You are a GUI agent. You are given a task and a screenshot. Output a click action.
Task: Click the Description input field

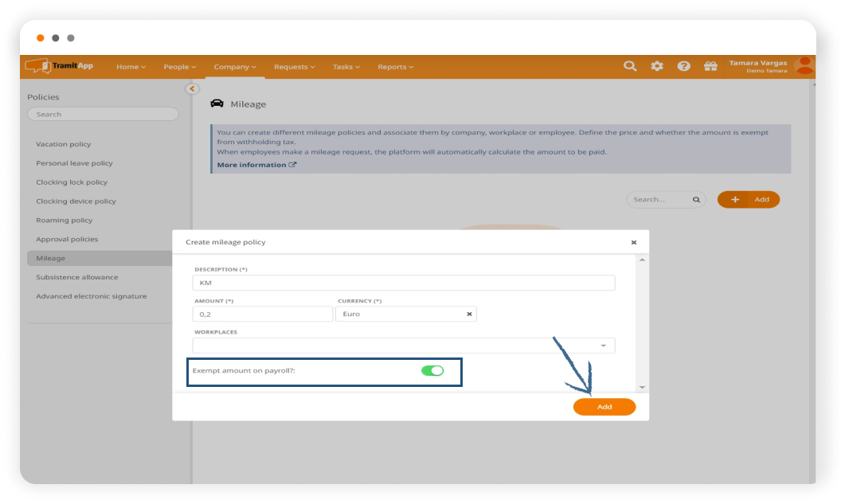click(x=404, y=283)
